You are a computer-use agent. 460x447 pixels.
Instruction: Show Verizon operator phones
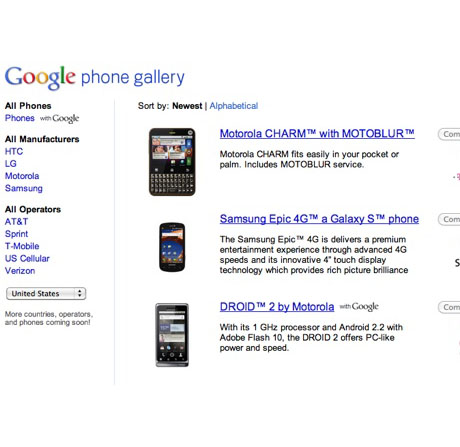(20, 271)
